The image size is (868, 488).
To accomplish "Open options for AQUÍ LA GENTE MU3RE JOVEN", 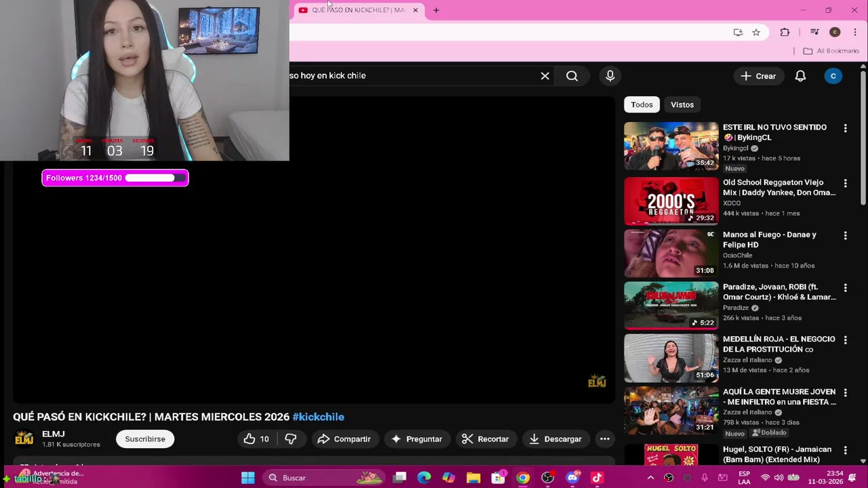I will pyautogui.click(x=845, y=392).
